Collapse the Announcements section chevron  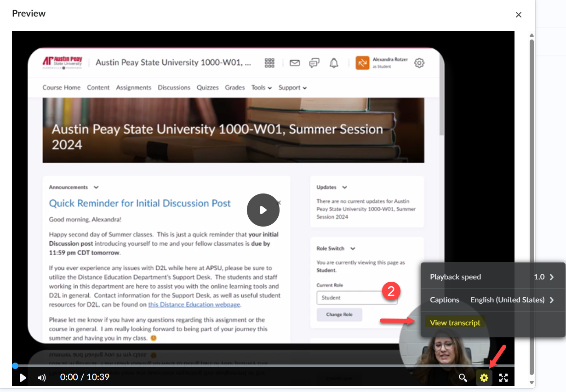96,187
